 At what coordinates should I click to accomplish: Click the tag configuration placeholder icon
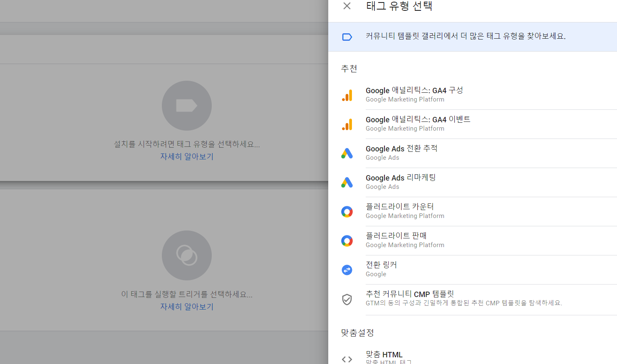[187, 106]
